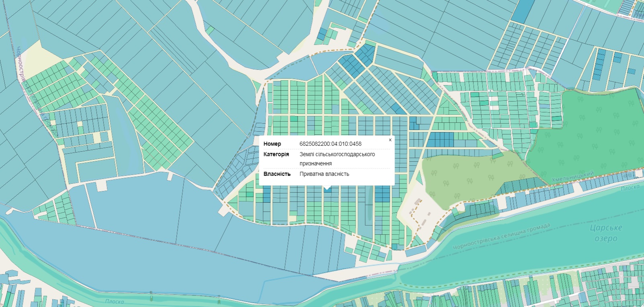Image resolution: width=644 pixels, height=307 pixels.
Task: Click the "Власність" field label
Action: (277, 174)
